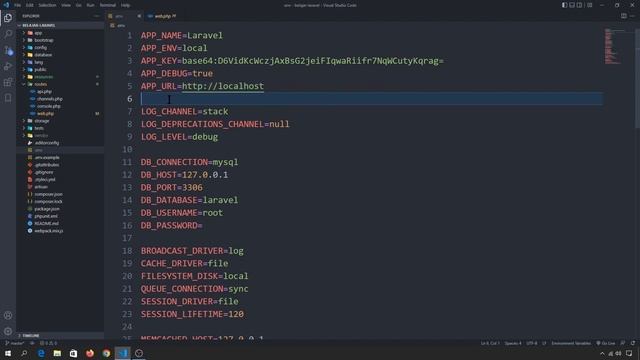Viewport: 640px width, 360px height.
Task: Open customize layout icon
Action: (x=589, y=5)
